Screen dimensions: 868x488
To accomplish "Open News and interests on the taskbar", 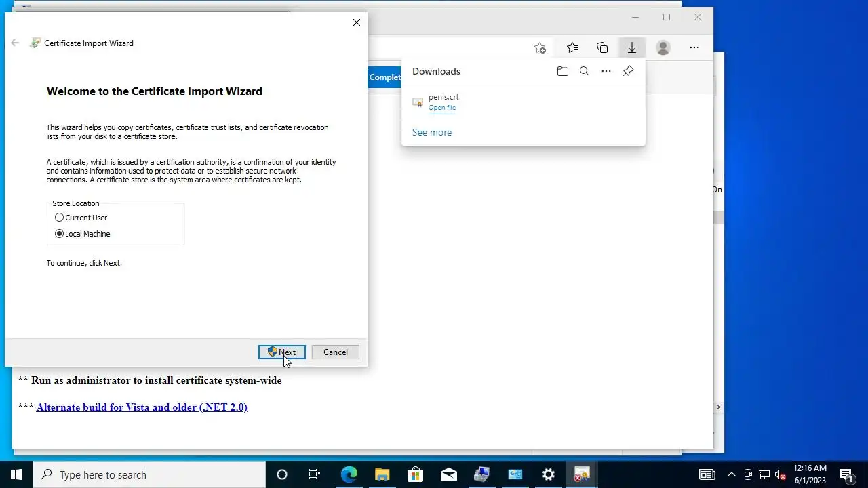I will click(707, 474).
